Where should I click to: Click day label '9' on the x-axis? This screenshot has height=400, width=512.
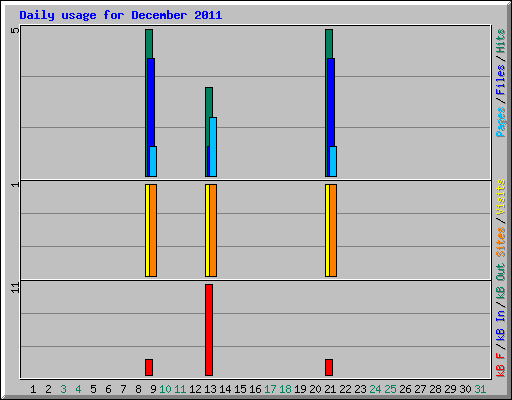(x=153, y=389)
